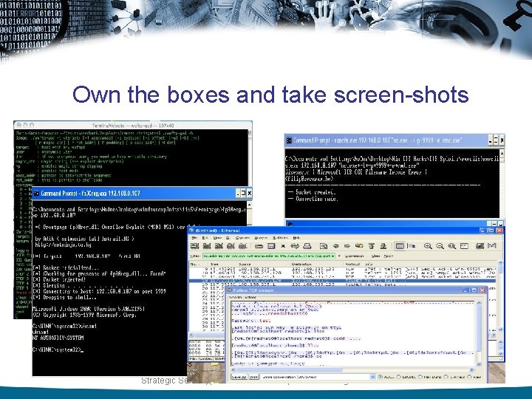Screen dimensions: 532x399
Task: Click the Source column header in packet list
Action: pos(265,264)
